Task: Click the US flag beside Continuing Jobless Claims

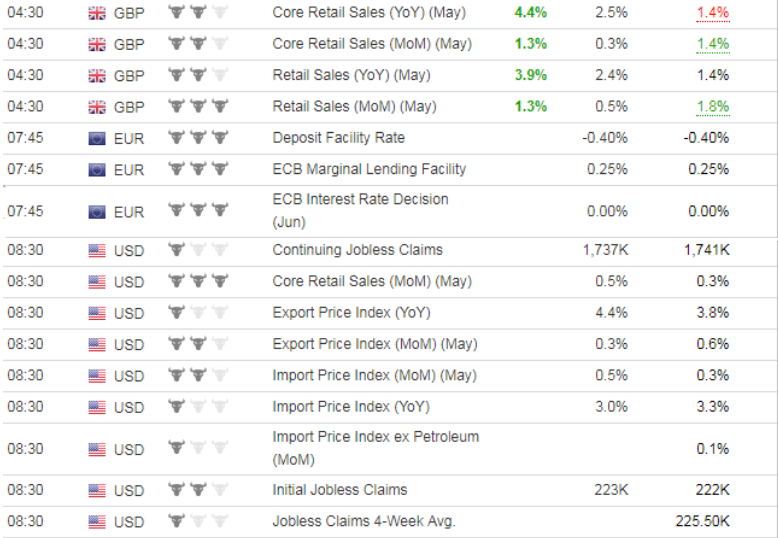Action: [x=97, y=251]
